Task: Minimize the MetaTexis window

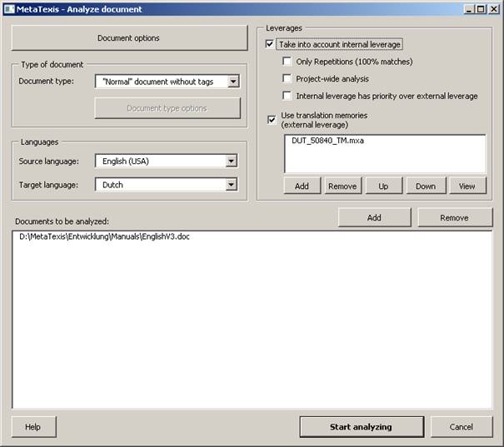Action: (x=469, y=9)
